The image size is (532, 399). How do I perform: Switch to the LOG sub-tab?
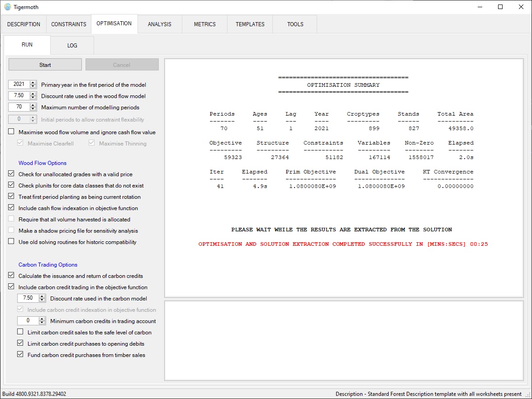pos(72,46)
